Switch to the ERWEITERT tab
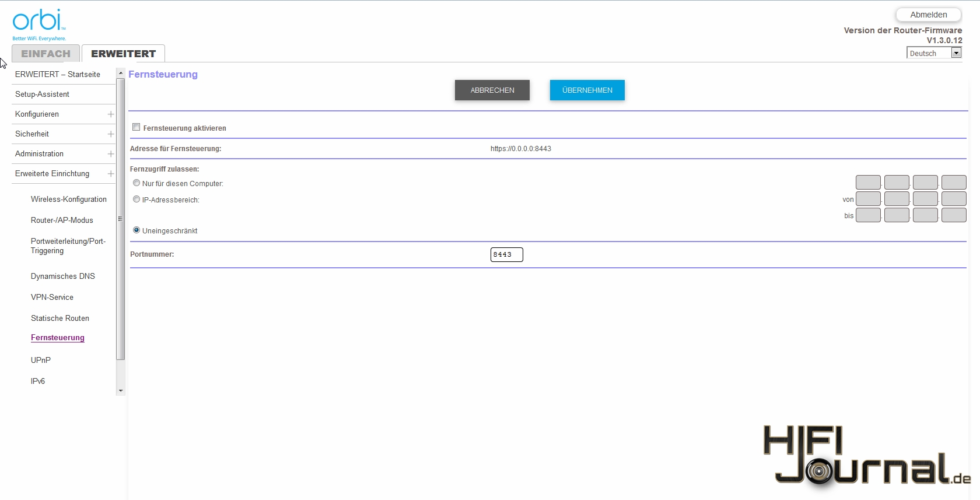980x500 pixels. coord(123,53)
